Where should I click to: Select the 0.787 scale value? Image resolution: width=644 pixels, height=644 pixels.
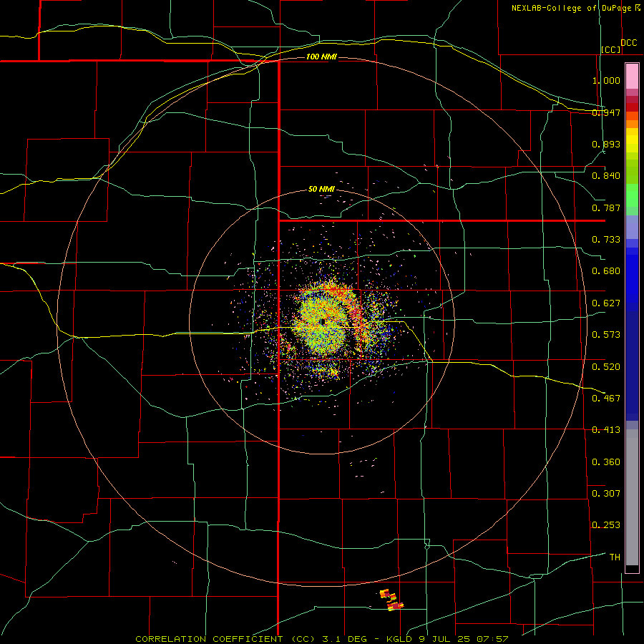tap(606, 208)
